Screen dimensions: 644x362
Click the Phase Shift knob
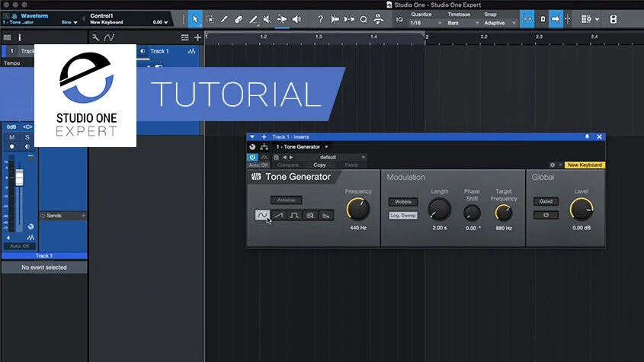tap(472, 213)
